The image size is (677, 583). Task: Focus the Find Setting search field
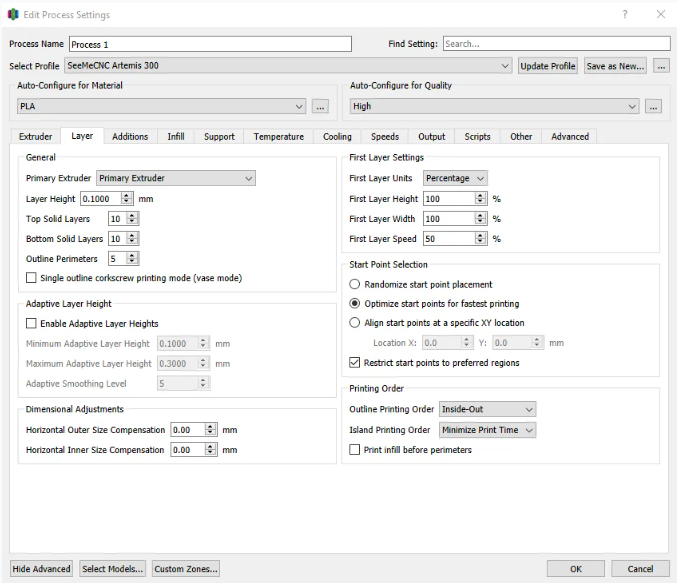tap(556, 44)
